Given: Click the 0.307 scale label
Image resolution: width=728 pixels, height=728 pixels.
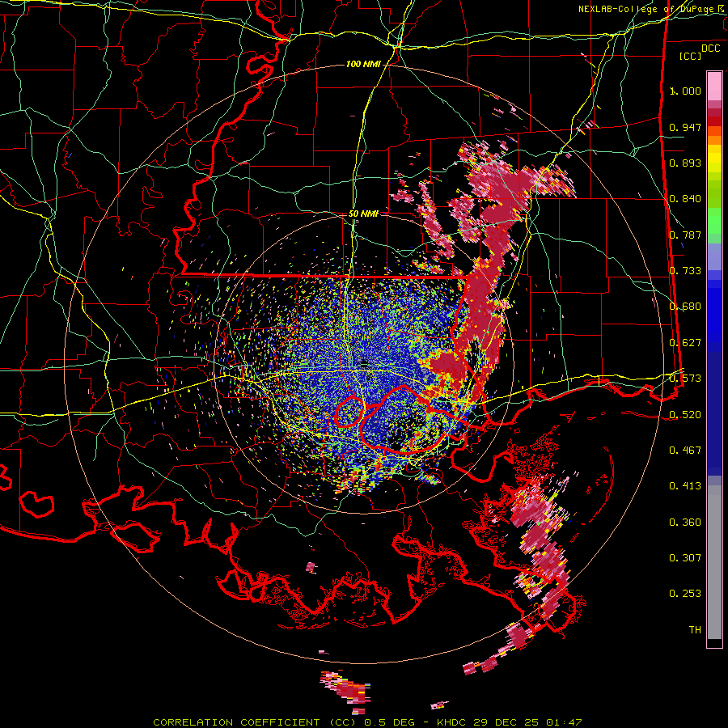Looking at the screenshot, I should click(x=685, y=558).
